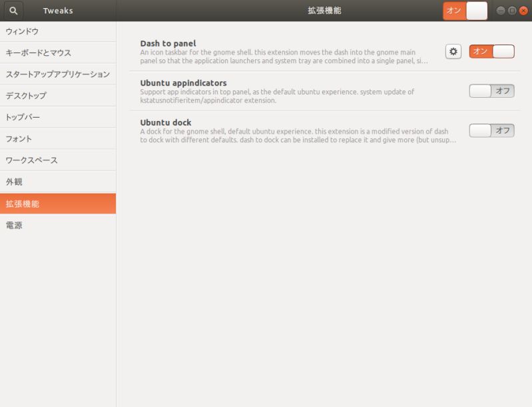The height and width of the screenshot is (407, 532).
Task: Switch to デスクトップ settings
Action: coord(58,96)
